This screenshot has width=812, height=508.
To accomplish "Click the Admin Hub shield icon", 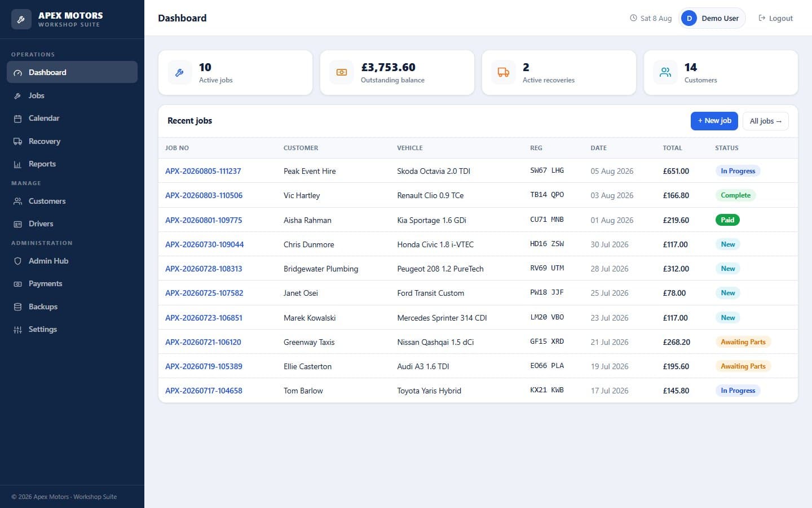I will pos(17,261).
